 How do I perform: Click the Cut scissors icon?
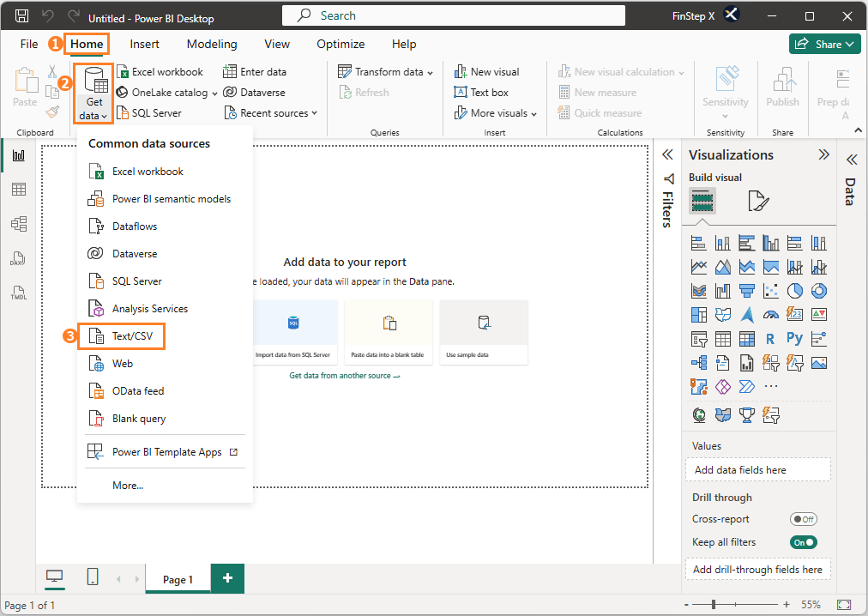[52, 71]
